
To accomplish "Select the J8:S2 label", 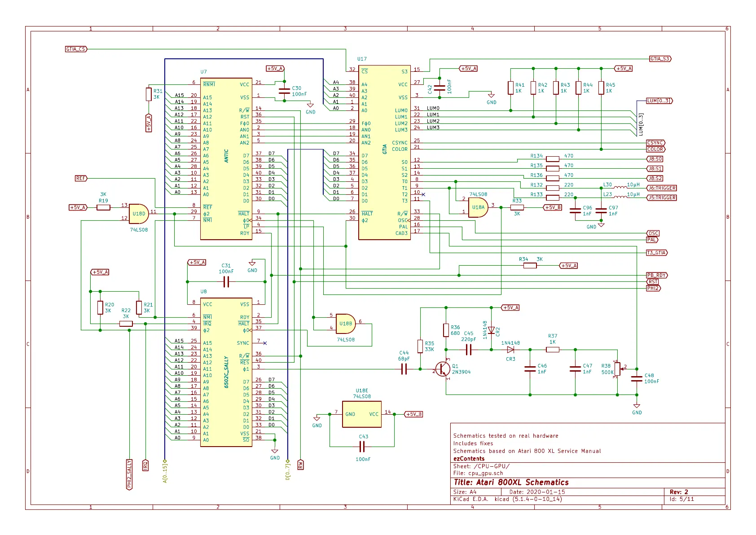I will (655, 178).
